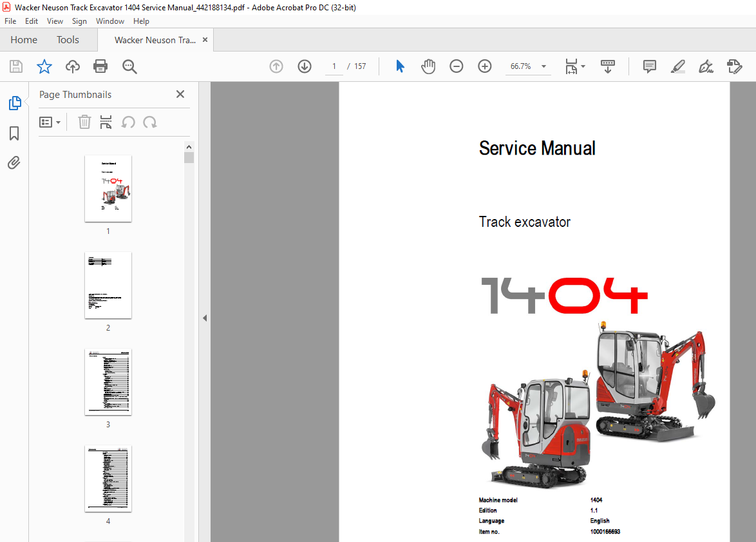The image size is (756, 542).
Task: Switch to the Home tab
Action: (x=24, y=40)
